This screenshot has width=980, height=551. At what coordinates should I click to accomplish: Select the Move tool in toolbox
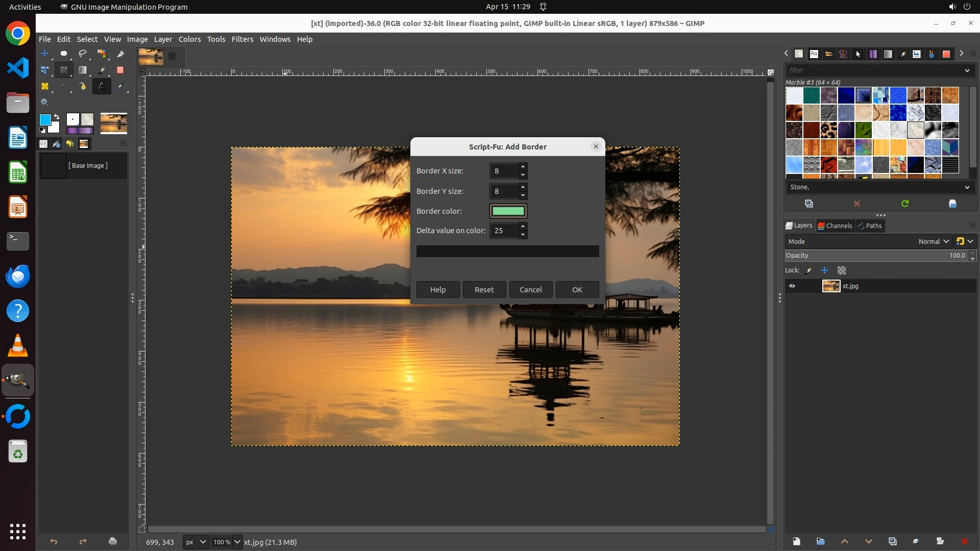tap(44, 54)
